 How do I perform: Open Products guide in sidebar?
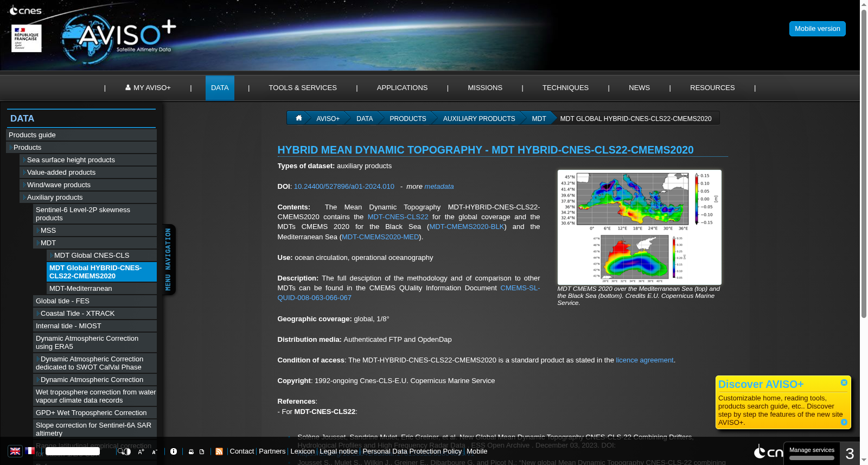click(x=81, y=135)
